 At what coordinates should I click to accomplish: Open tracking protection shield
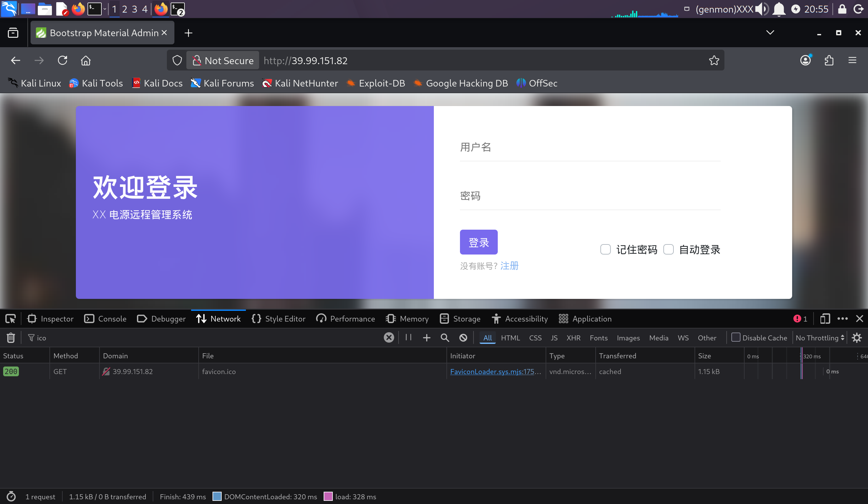pos(177,60)
